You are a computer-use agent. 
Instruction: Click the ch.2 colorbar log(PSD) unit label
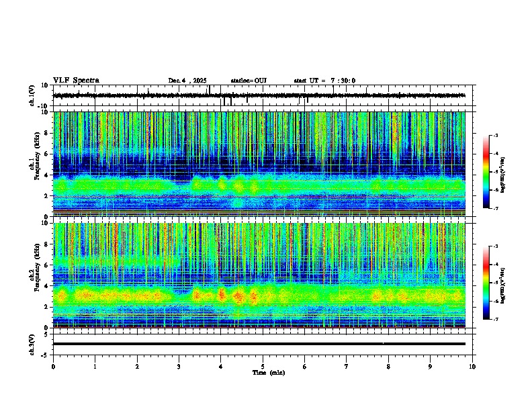coord(503,285)
